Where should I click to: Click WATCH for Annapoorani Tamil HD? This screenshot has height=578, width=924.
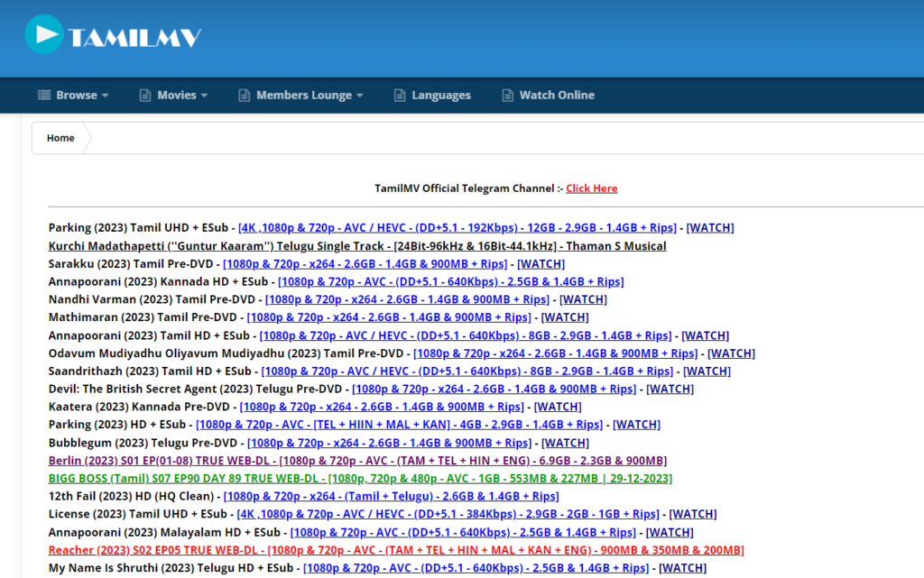coord(706,335)
